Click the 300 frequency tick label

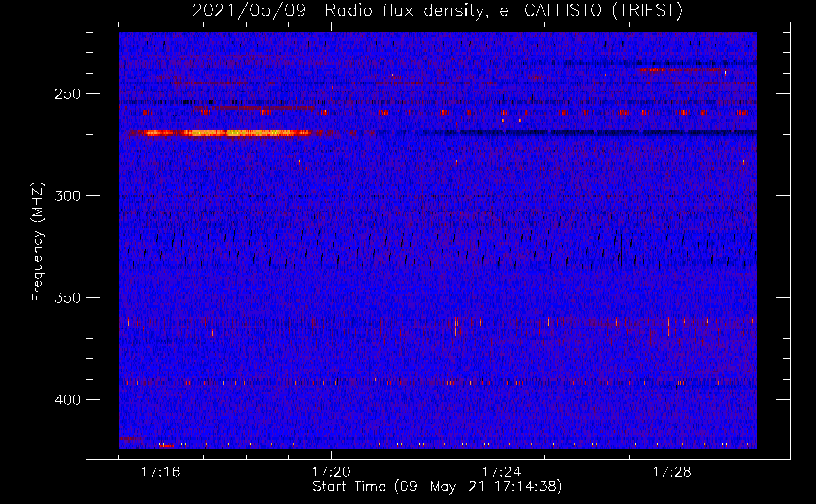click(68, 196)
